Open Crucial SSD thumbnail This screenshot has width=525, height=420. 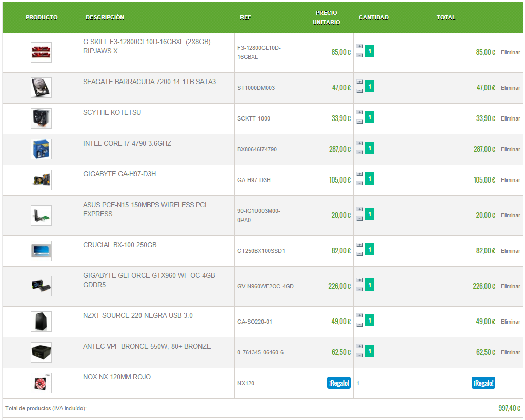click(x=41, y=251)
